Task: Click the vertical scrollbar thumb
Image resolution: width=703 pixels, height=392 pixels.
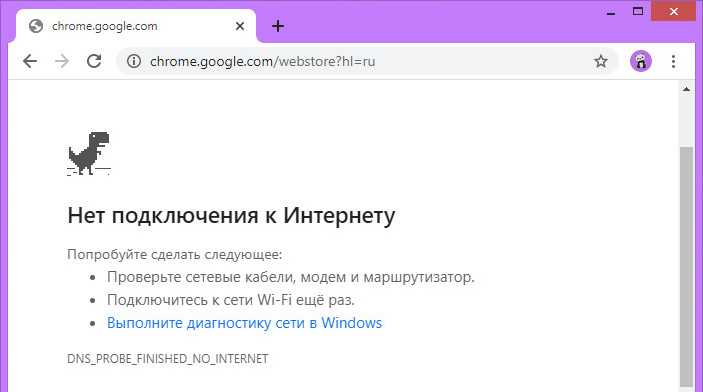Action: coord(686,266)
